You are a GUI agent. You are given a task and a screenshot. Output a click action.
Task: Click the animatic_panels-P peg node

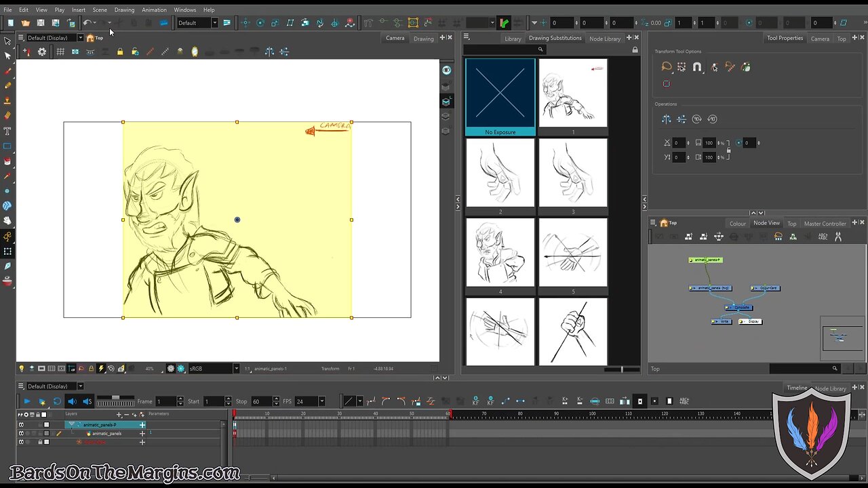(706, 260)
